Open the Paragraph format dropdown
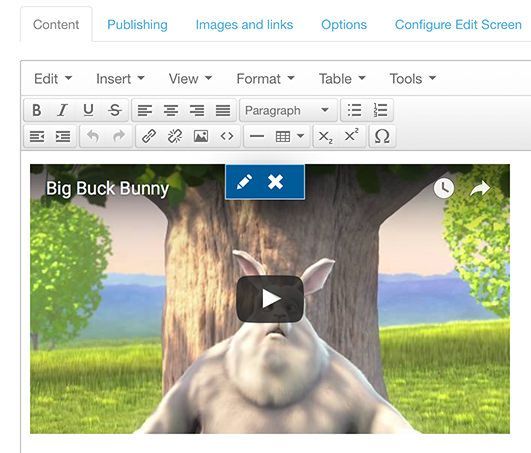This screenshot has height=453, width=531. pyautogui.click(x=288, y=110)
